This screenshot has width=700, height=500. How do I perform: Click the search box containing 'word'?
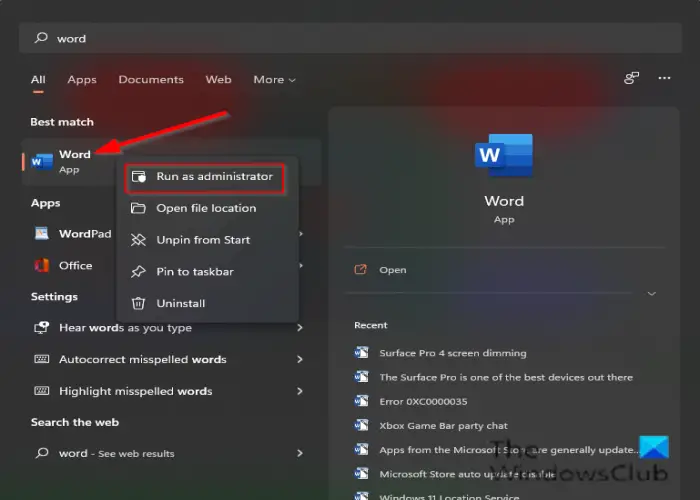[350, 38]
